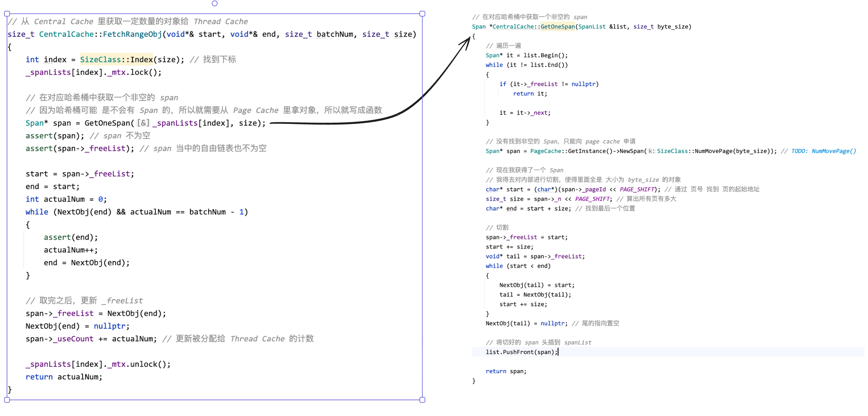Click highlighted GetOneSpan function name
868x416 pixels.
(x=558, y=27)
